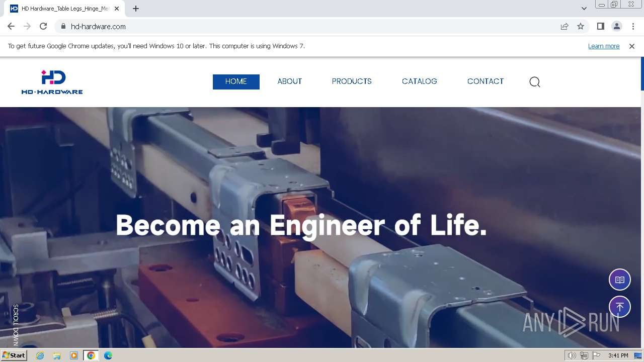Open the website search magnifier icon
The height and width of the screenshot is (362, 644).
535,82
